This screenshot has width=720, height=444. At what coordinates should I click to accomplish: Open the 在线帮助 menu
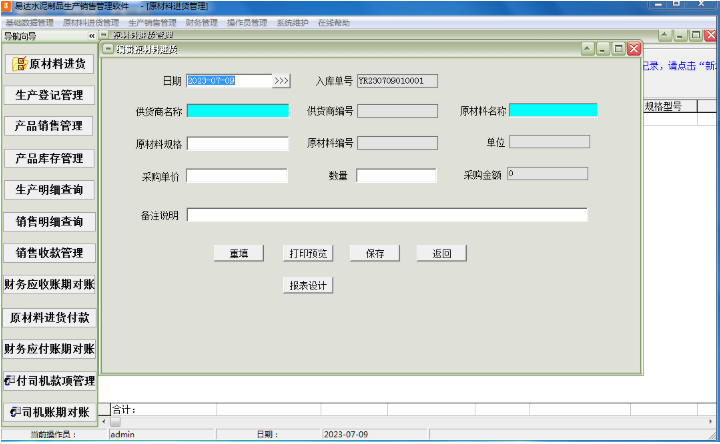(x=334, y=22)
